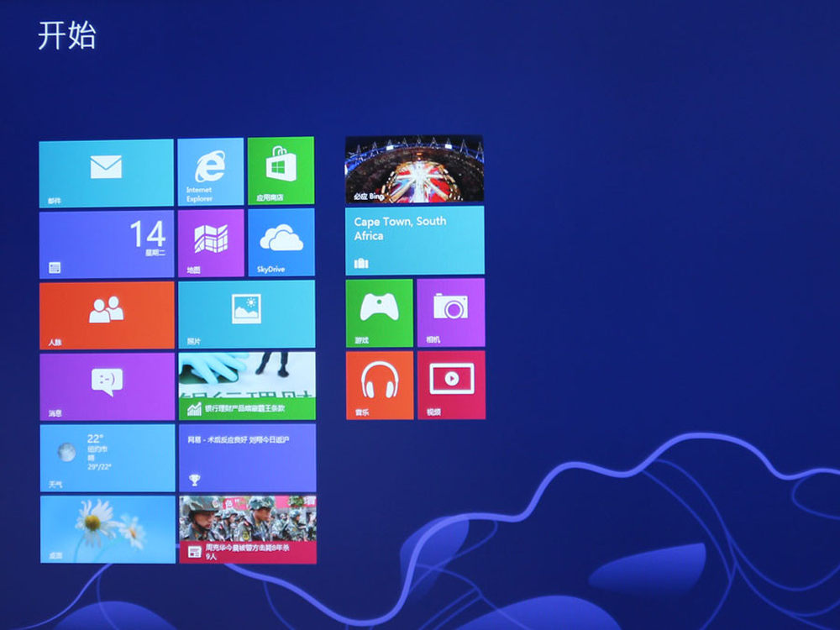Open the purple Messaging tile
The height and width of the screenshot is (630, 840).
(107, 386)
